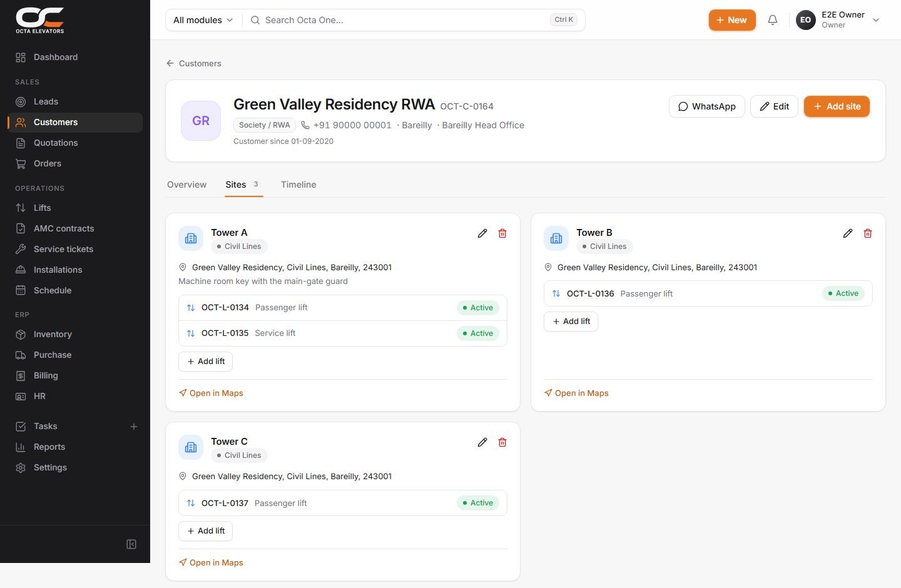Expand the E2E Owner account menu
Image resolution: width=901 pixels, height=588 pixels.
coord(838,20)
